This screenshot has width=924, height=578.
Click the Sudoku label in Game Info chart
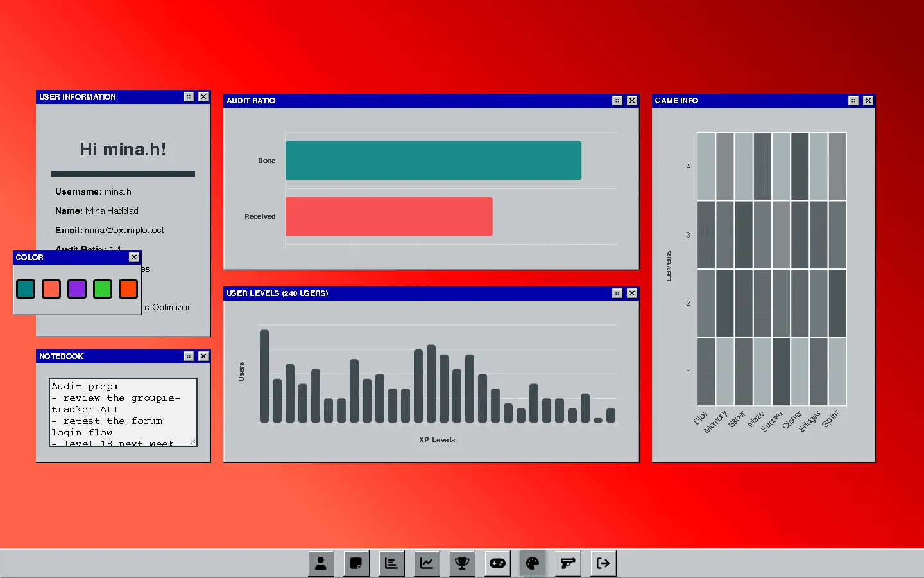pyautogui.click(x=772, y=421)
